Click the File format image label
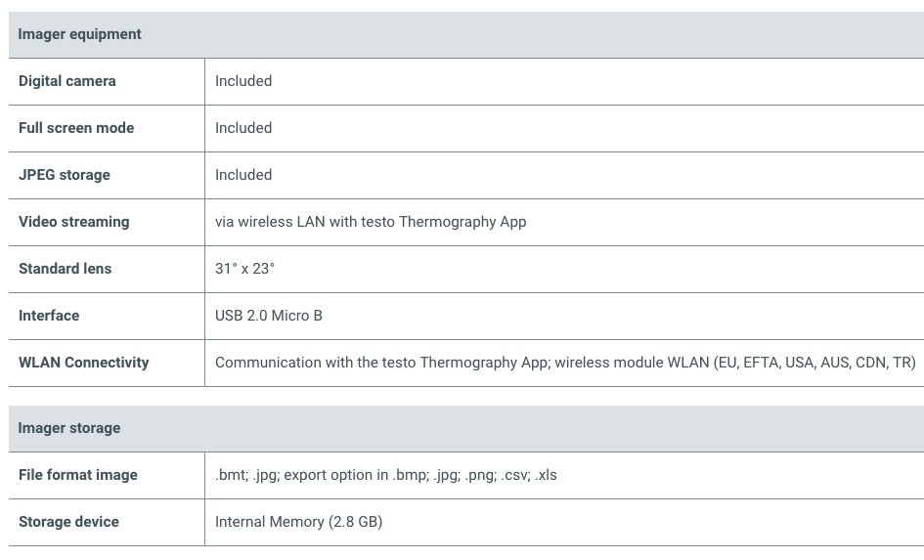The width and height of the screenshot is (924, 560). point(78,475)
